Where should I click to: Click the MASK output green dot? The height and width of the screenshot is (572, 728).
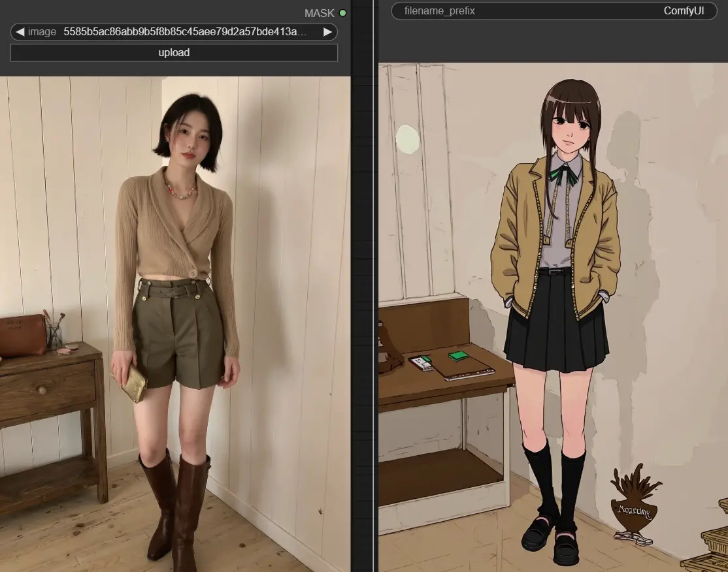point(342,13)
